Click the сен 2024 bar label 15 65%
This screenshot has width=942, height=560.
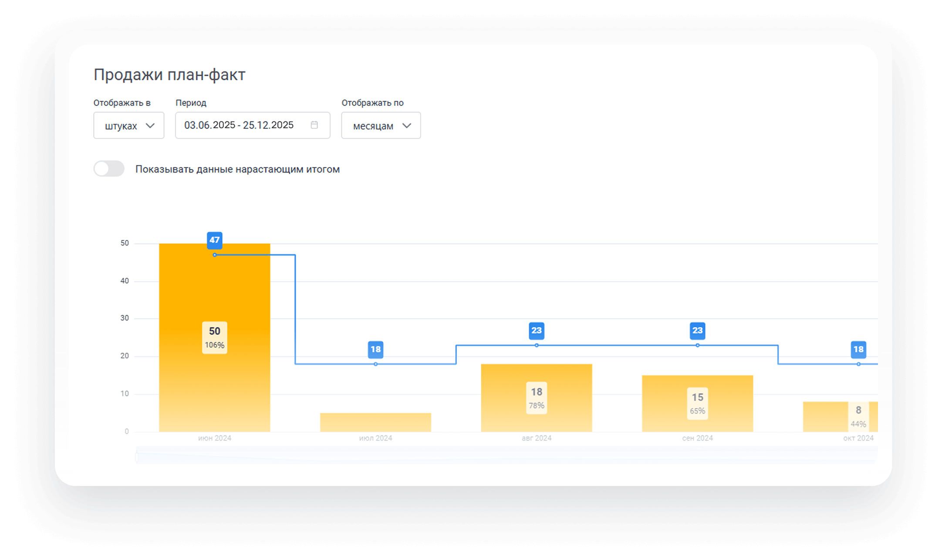pyautogui.click(x=697, y=403)
